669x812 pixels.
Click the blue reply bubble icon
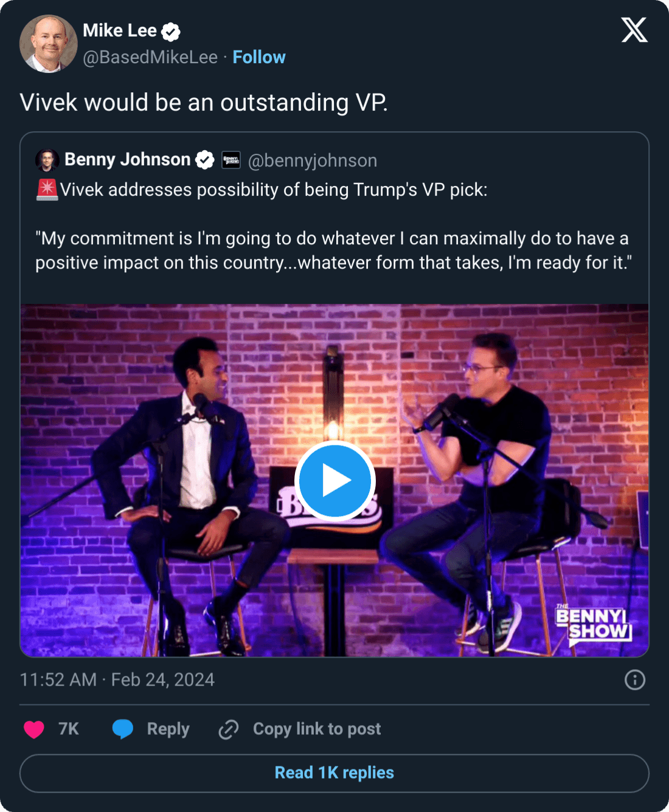pos(123,729)
